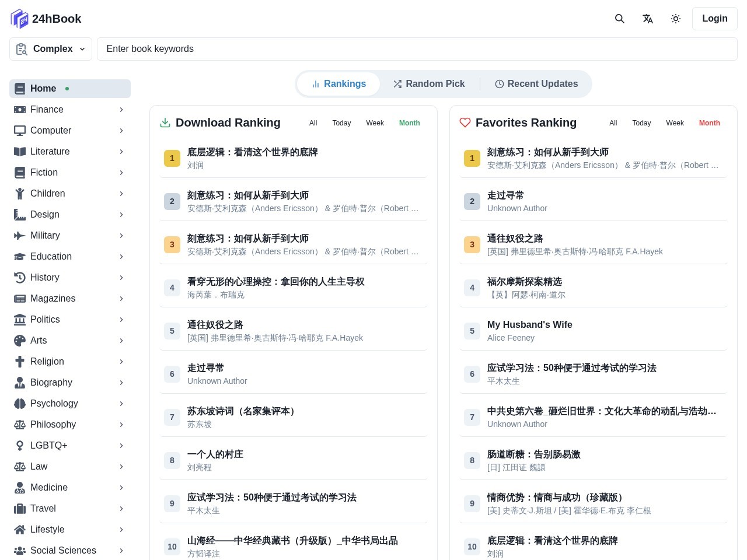Expand the Fiction category chevron
Screen dimensions: 747x560
coord(121,173)
